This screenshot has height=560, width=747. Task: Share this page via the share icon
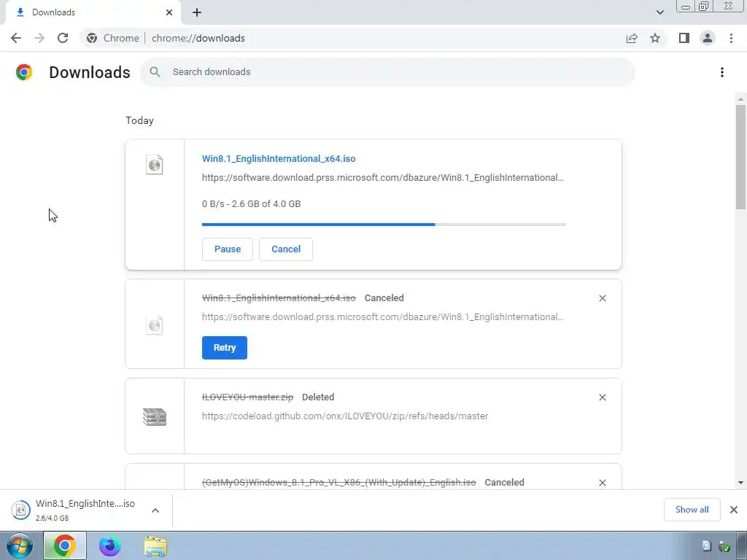click(x=632, y=38)
